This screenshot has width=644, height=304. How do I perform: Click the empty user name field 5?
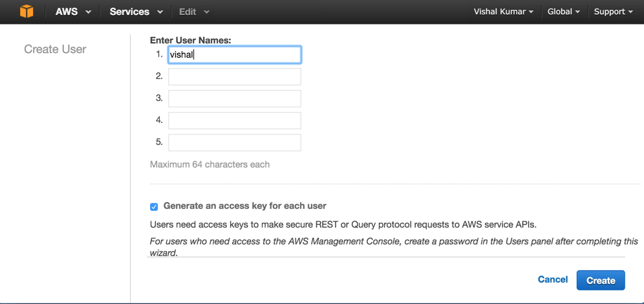tap(235, 142)
